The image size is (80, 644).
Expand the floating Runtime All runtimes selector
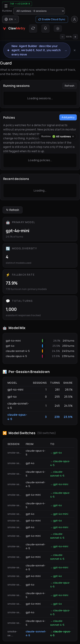(x=58, y=136)
